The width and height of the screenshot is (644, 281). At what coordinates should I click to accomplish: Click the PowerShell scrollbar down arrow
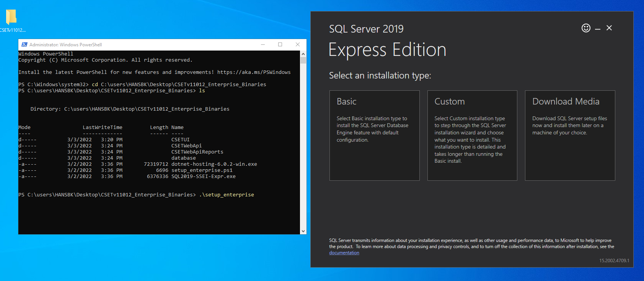click(303, 231)
